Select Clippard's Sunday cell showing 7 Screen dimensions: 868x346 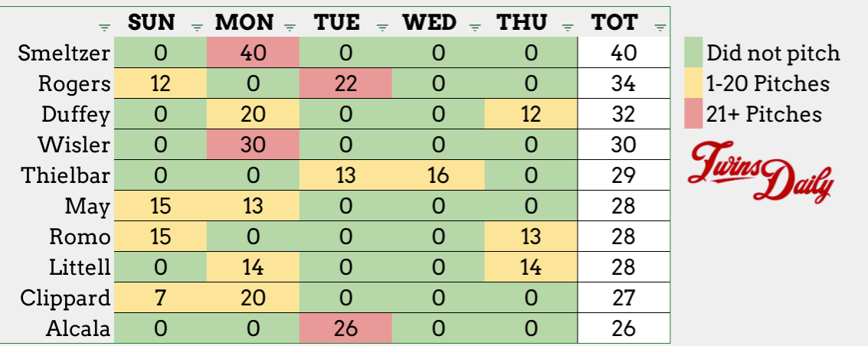(x=160, y=299)
